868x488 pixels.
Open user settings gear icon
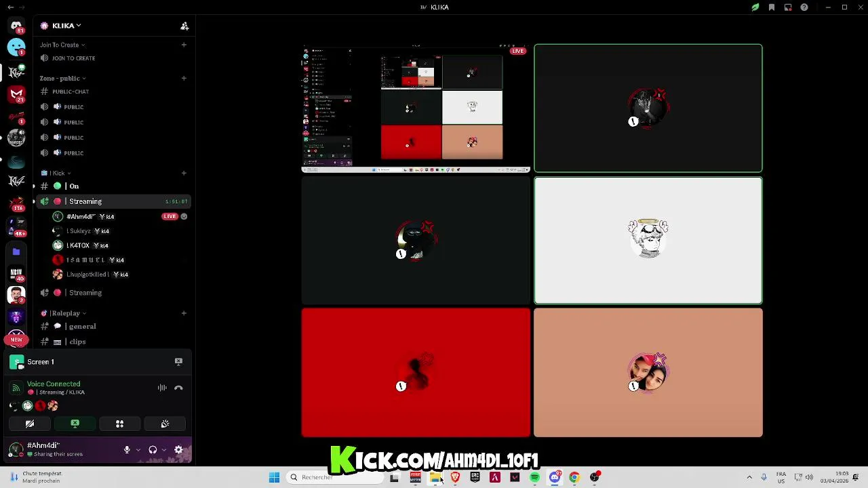pos(178,450)
